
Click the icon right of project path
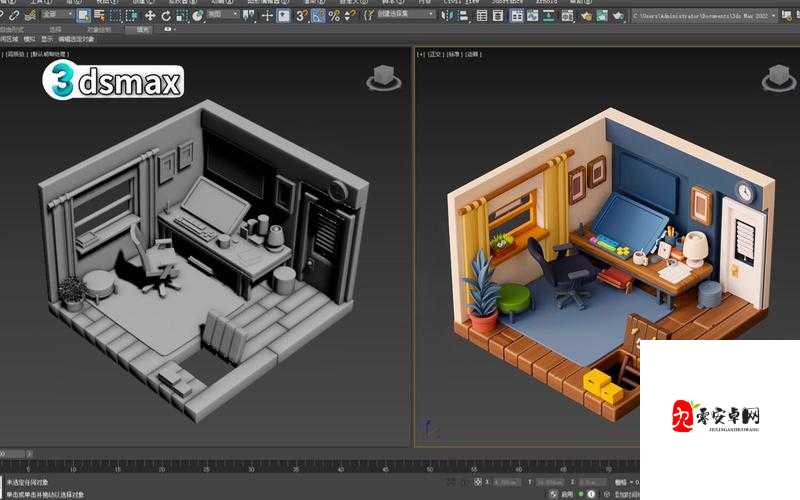click(787, 16)
